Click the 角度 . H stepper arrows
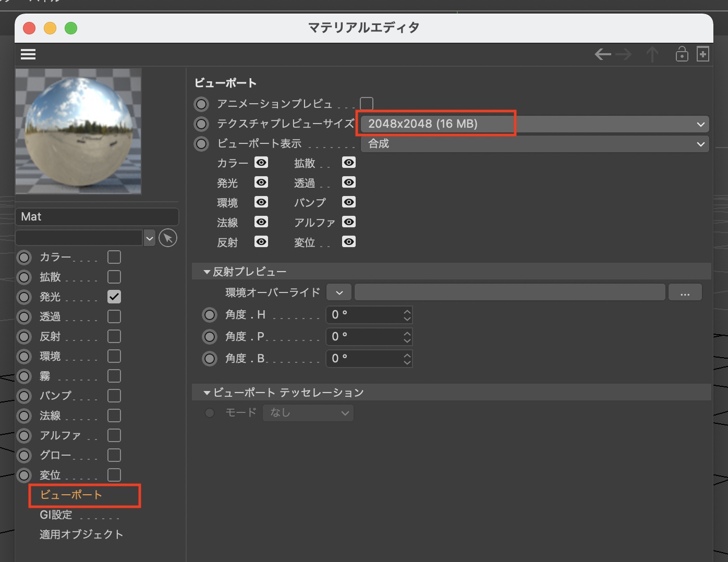This screenshot has width=728, height=562. click(407, 315)
